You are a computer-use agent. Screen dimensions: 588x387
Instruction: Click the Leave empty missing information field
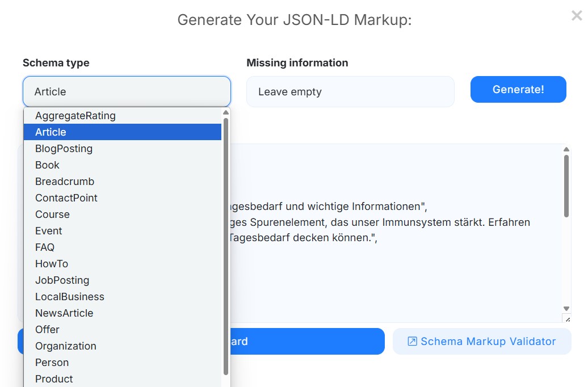(x=350, y=91)
